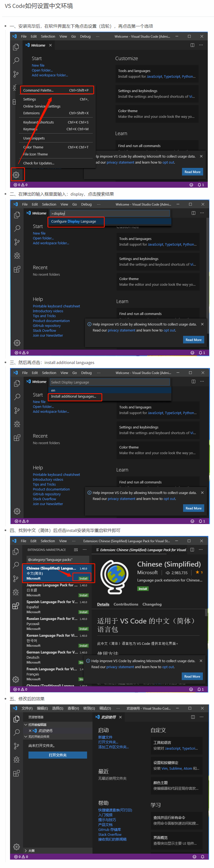Choose User Snippets from the gear menu
Image resolution: width=214 pixels, height=868 pixels.
(56, 138)
